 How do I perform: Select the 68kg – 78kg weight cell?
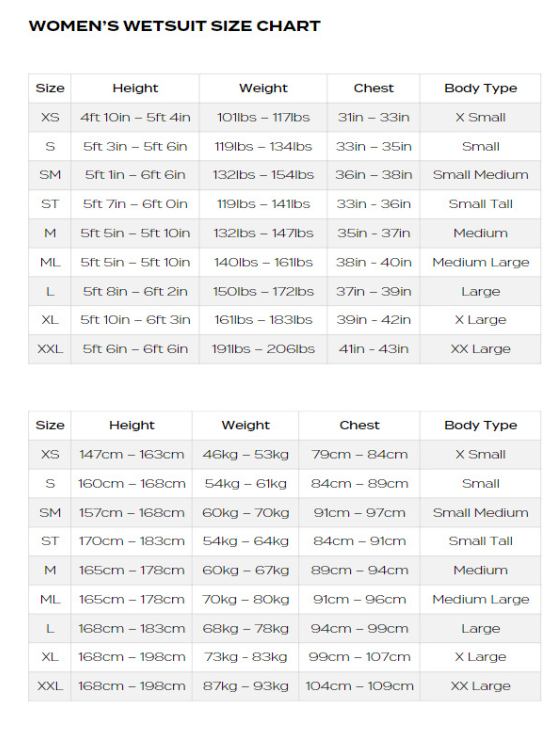tap(245, 628)
